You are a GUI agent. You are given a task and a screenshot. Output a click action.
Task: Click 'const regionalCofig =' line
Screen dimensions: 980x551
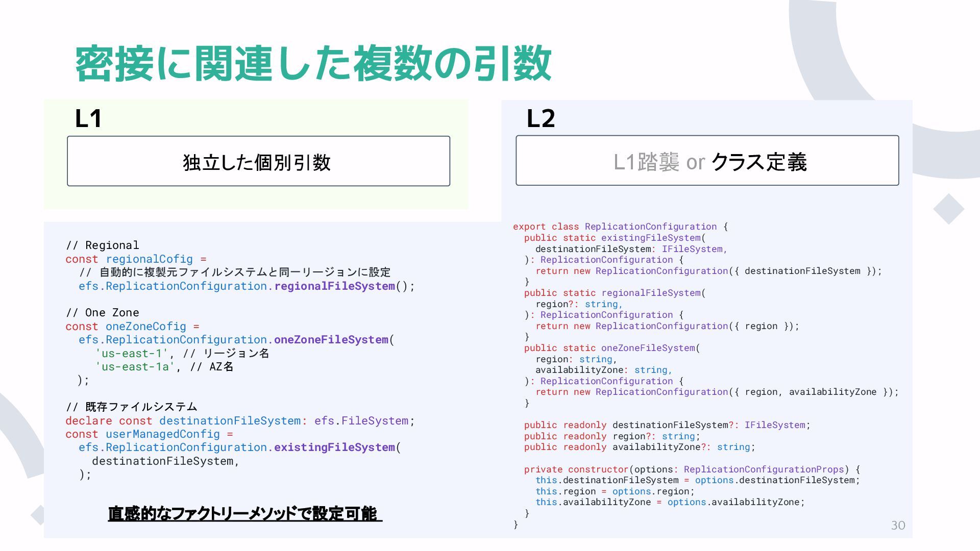[136, 259]
